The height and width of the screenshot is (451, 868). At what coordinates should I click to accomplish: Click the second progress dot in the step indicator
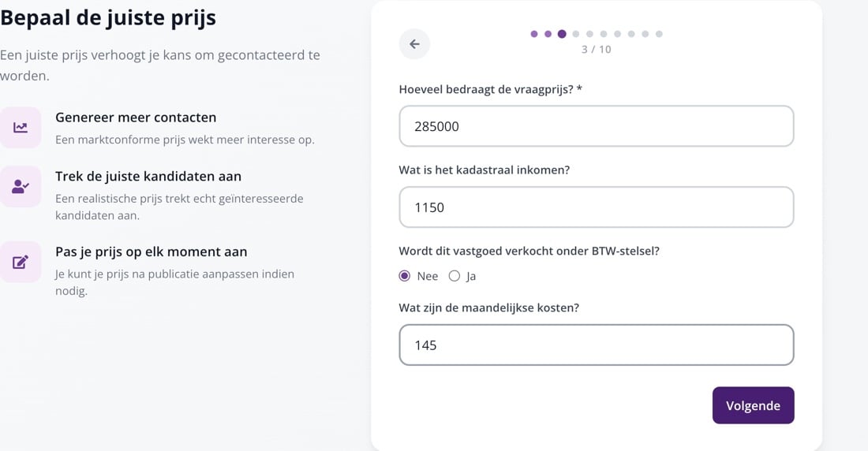[548, 34]
